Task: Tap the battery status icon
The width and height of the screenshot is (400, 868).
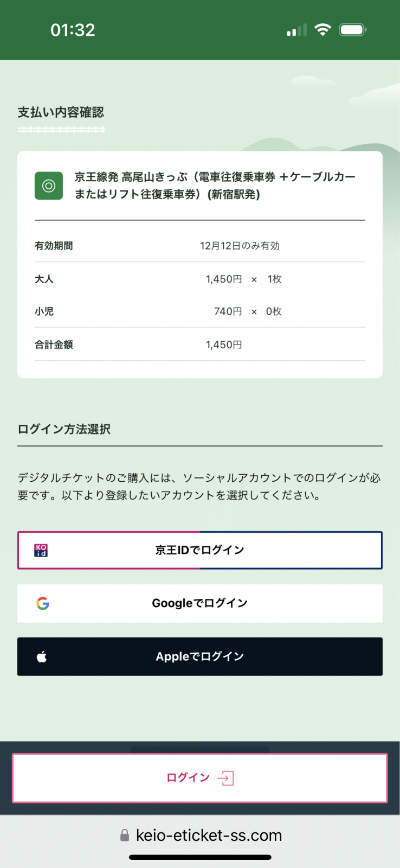Action: pyautogui.click(x=352, y=30)
